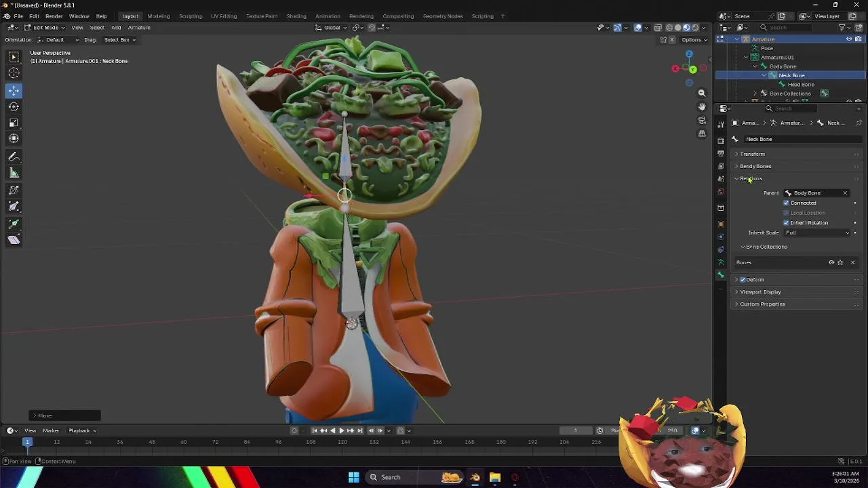Open the Orientation Default dropdown
868x488 pixels.
point(58,40)
